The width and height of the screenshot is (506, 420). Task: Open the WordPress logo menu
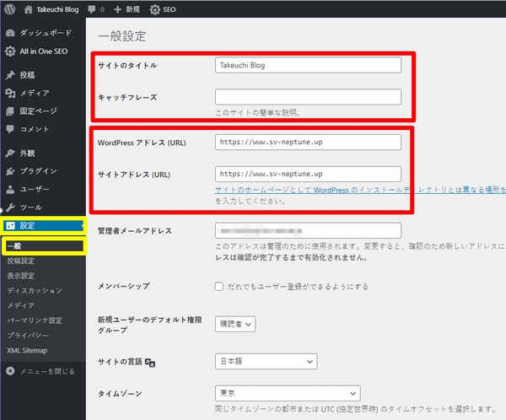(9, 9)
